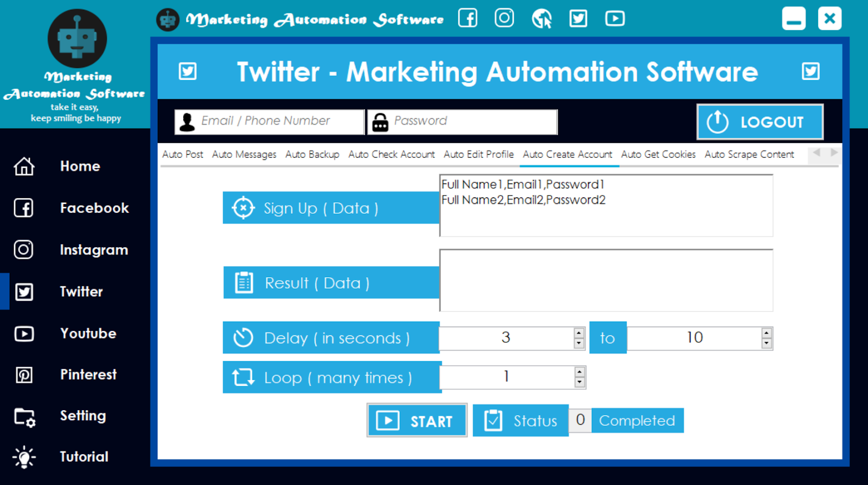Viewport: 868px width, 485px height.
Task: Click the checkmark icon on Status label
Action: (493, 420)
